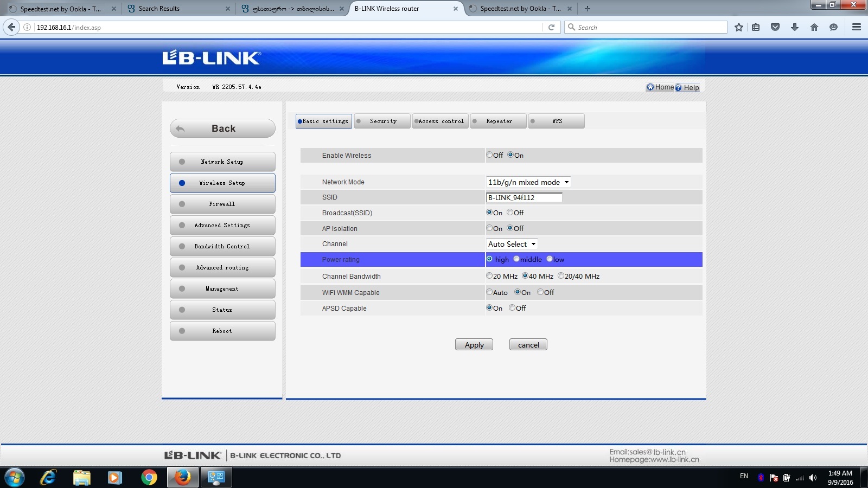Open the Network Mode dropdown
868x488 pixels.
click(528, 182)
